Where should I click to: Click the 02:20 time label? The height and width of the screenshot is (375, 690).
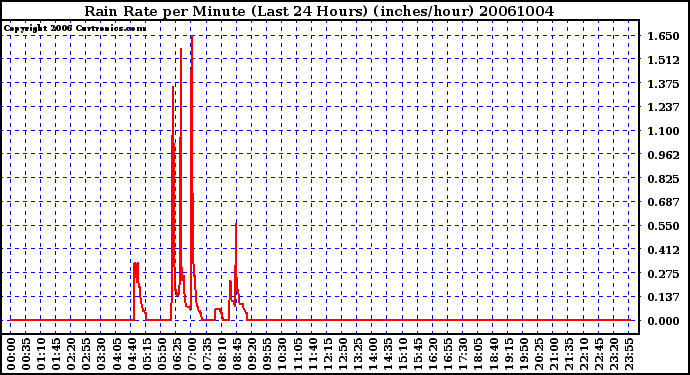pyautogui.click(x=71, y=354)
